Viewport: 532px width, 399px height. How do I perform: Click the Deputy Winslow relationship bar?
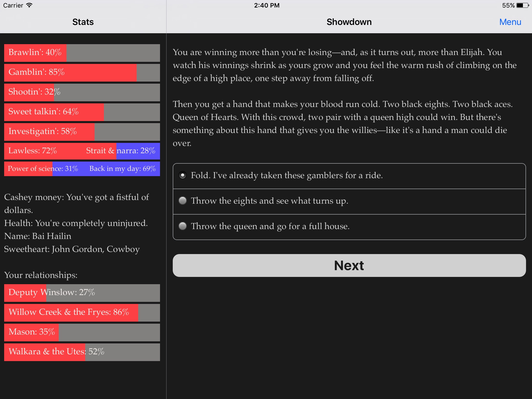82,292
